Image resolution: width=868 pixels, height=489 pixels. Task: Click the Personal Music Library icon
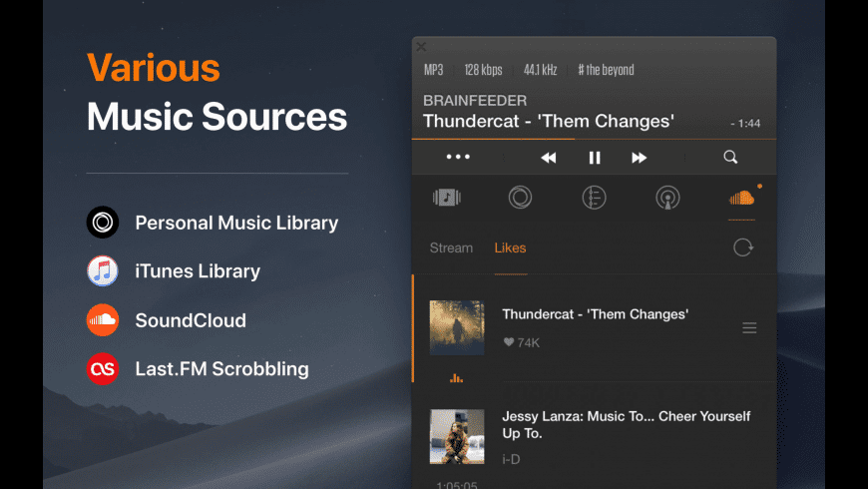tap(103, 223)
